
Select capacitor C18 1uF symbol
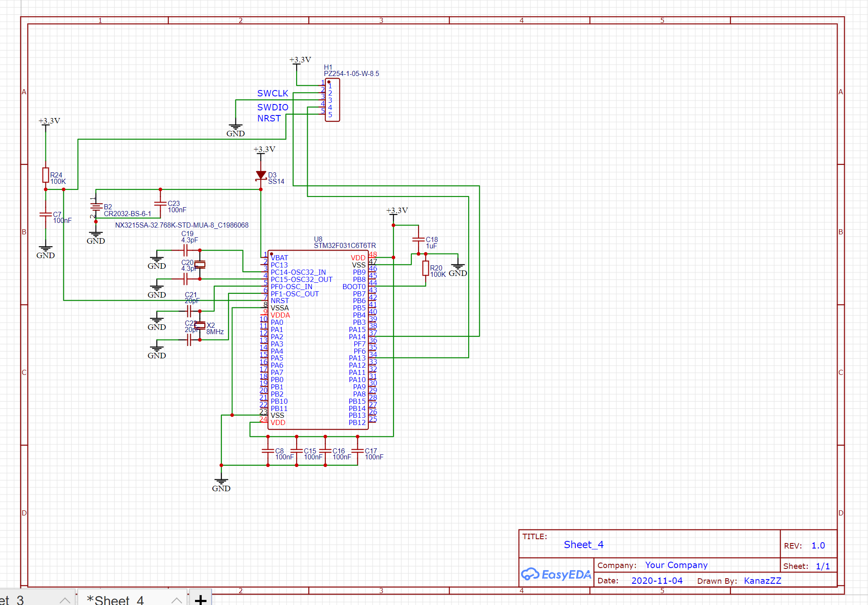point(418,240)
